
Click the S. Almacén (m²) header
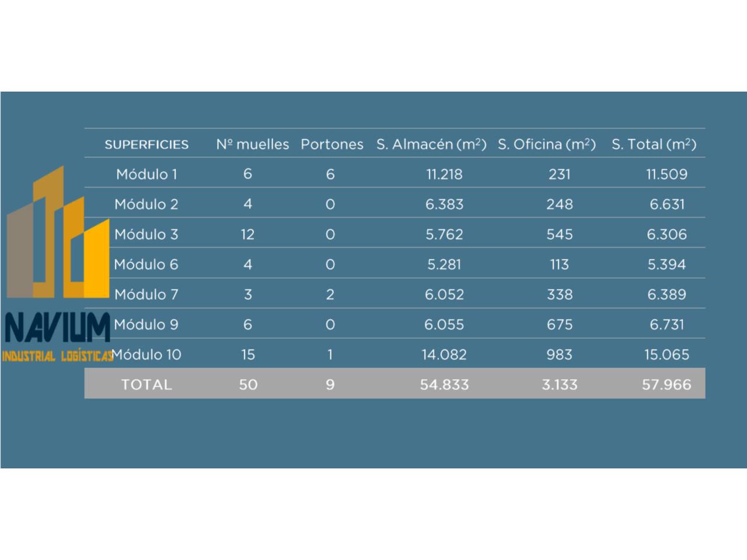[431, 145]
